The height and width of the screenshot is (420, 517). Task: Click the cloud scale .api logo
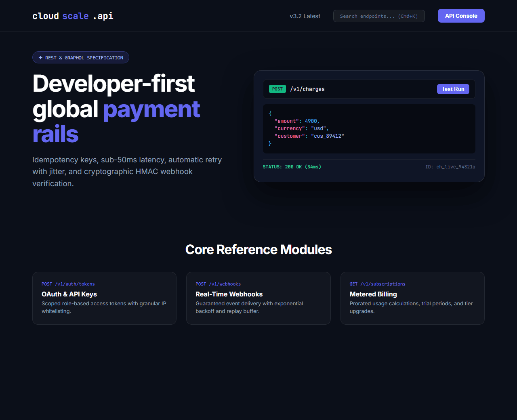coord(73,16)
